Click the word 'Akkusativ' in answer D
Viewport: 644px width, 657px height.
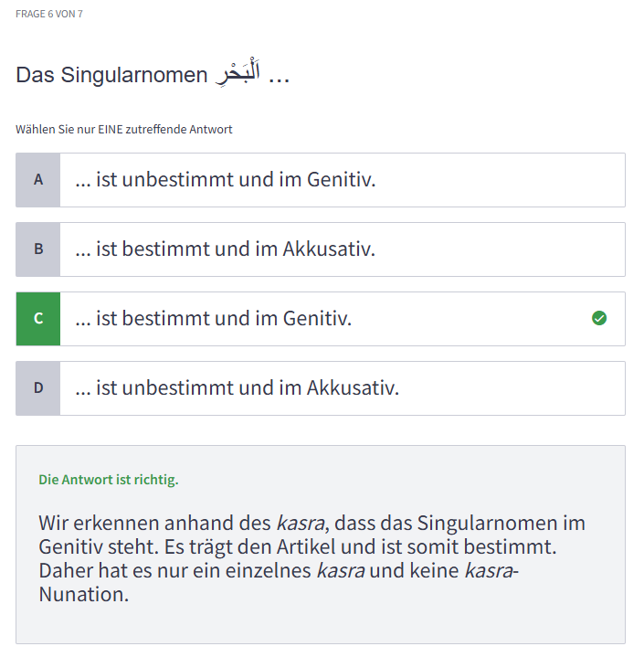coord(353,387)
